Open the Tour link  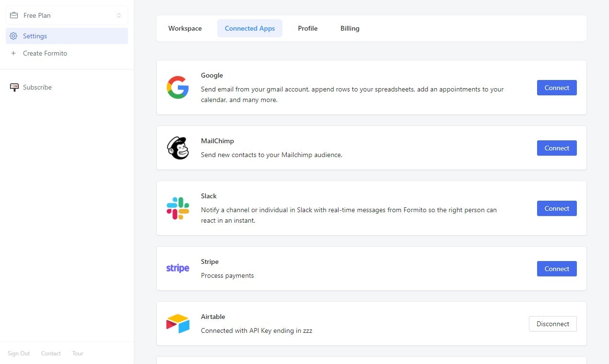pos(77,353)
